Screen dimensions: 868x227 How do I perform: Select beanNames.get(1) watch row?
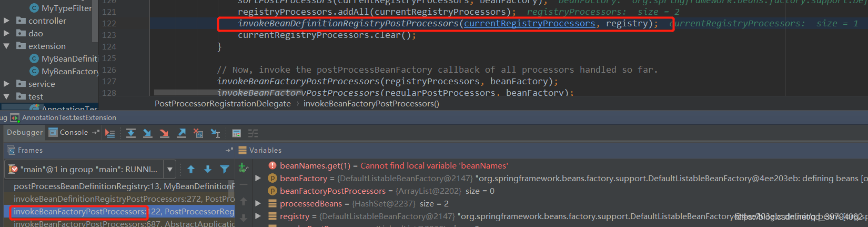click(560, 165)
